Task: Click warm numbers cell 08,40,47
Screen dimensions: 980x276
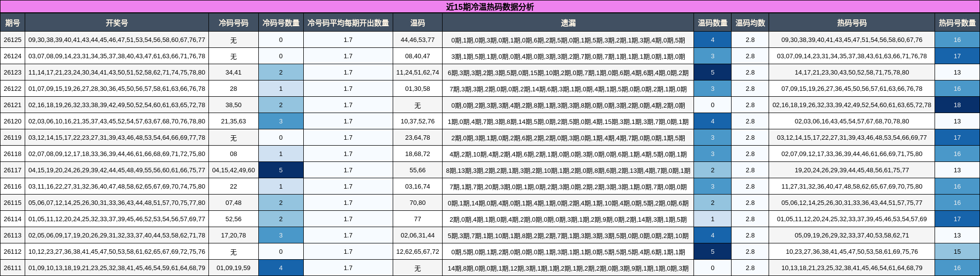Action: click(418, 56)
